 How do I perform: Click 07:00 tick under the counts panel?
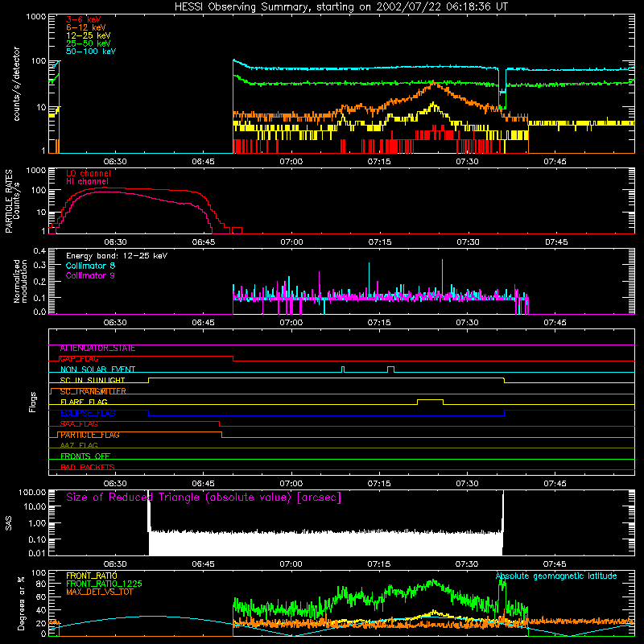291,162
